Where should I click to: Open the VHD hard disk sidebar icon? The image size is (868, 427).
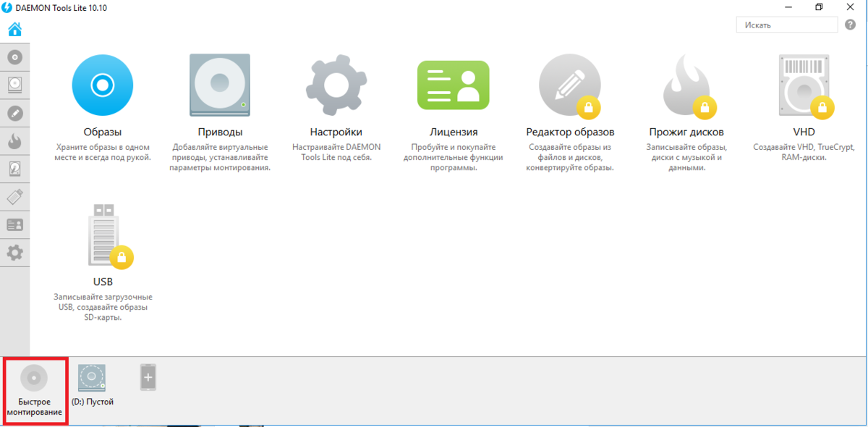pyautogui.click(x=14, y=169)
